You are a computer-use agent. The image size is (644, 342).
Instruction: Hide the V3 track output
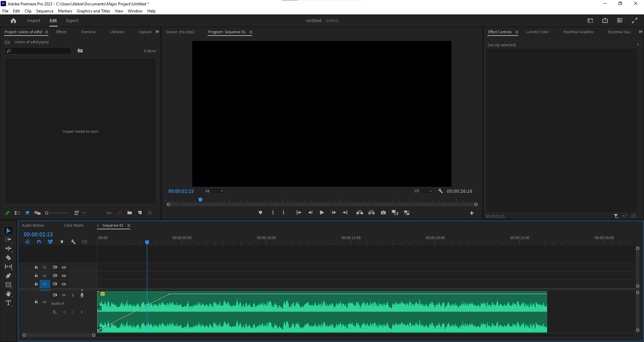64,267
